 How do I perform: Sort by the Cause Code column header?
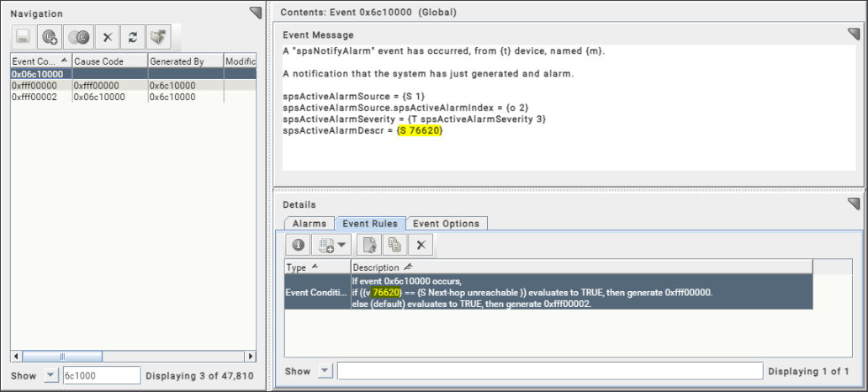[x=108, y=61]
